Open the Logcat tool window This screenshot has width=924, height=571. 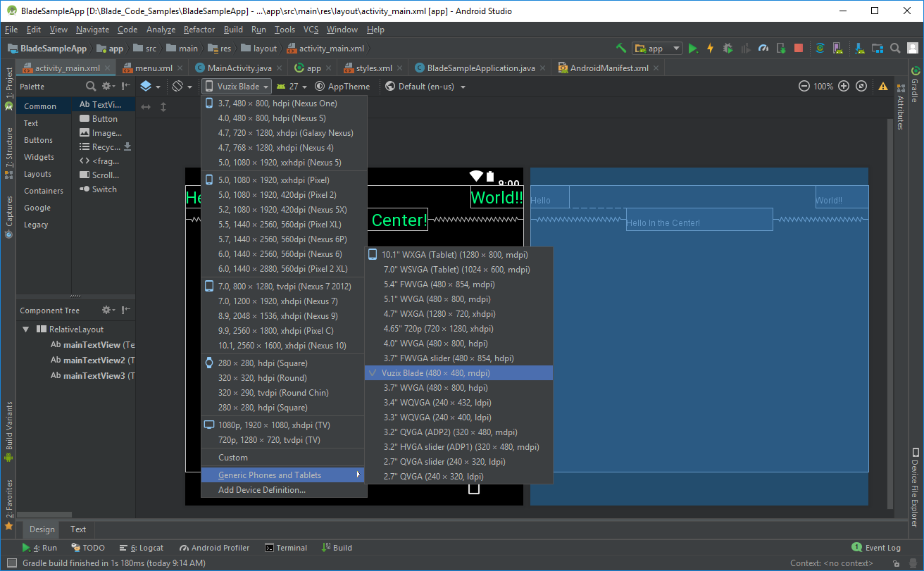(x=141, y=548)
